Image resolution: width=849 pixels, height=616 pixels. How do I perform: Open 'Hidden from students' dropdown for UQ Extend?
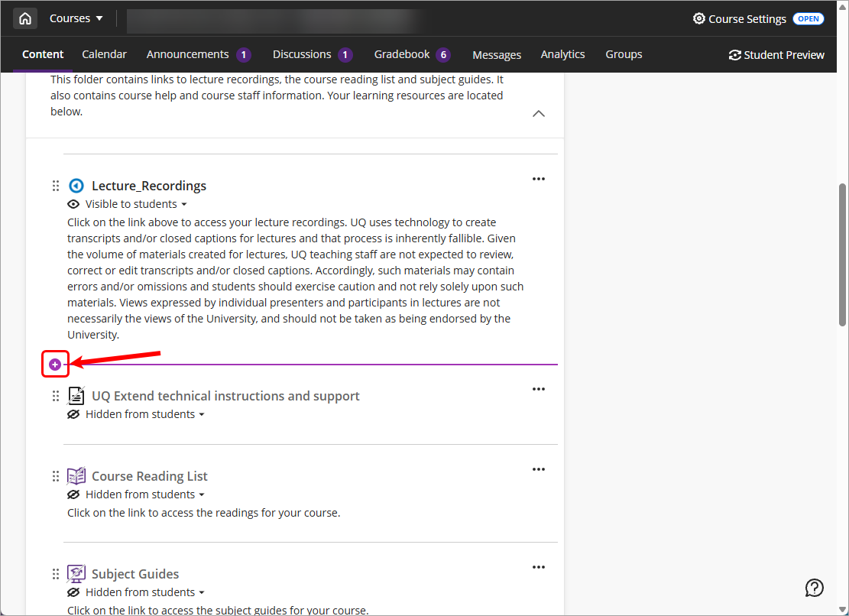(145, 414)
